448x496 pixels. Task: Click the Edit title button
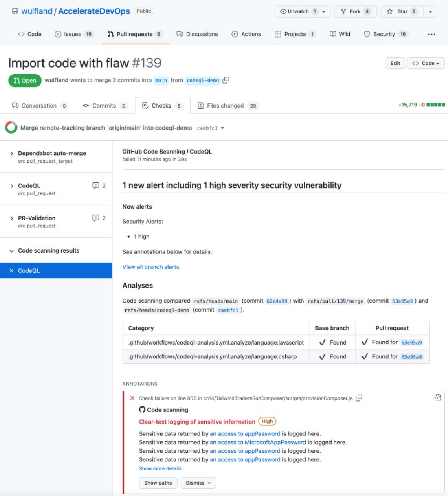pos(395,63)
